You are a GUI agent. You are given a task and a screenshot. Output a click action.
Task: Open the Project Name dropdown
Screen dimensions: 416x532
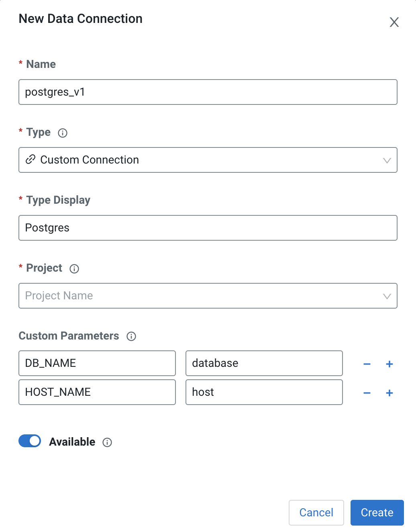[208, 296]
